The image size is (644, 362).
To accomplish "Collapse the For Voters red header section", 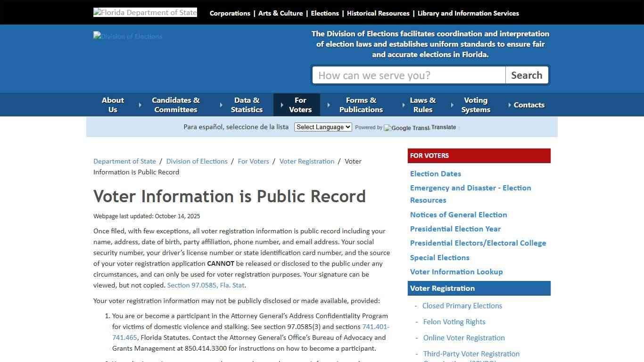I will [x=479, y=156].
